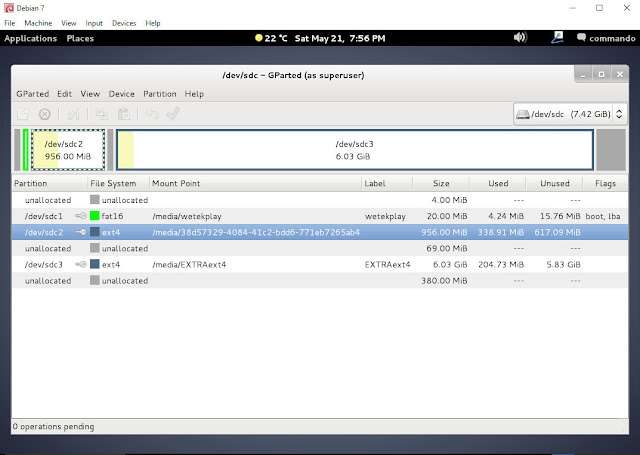
Task: Open the VirtualBox Devices menu
Action: click(x=124, y=23)
